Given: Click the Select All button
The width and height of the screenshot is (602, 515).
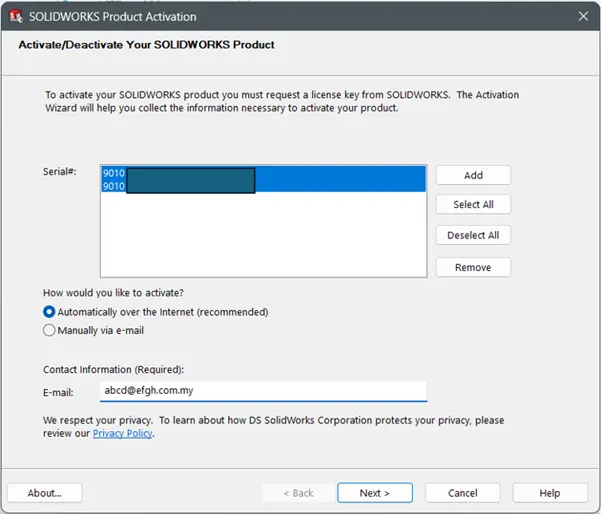Looking at the screenshot, I should point(473,204).
